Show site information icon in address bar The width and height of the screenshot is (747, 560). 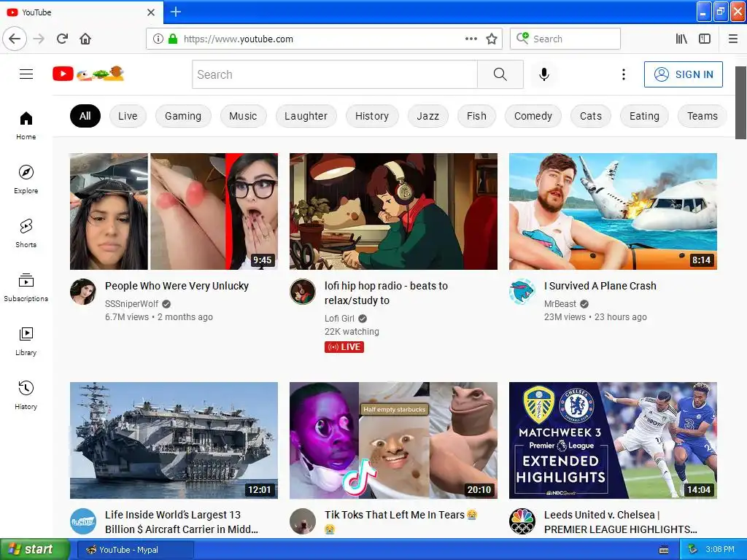click(158, 39)
